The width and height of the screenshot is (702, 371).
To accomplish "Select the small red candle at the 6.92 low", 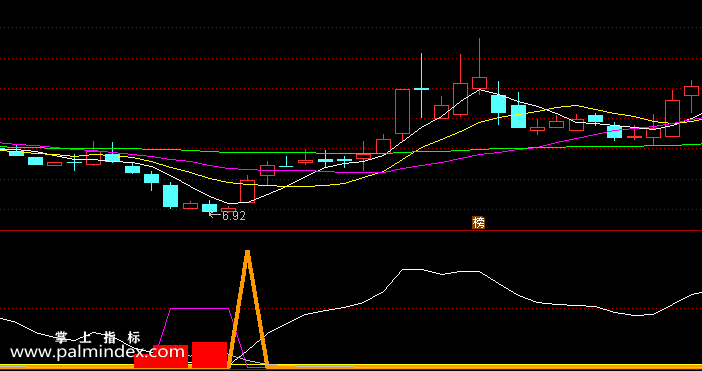I will coord(228,209).
